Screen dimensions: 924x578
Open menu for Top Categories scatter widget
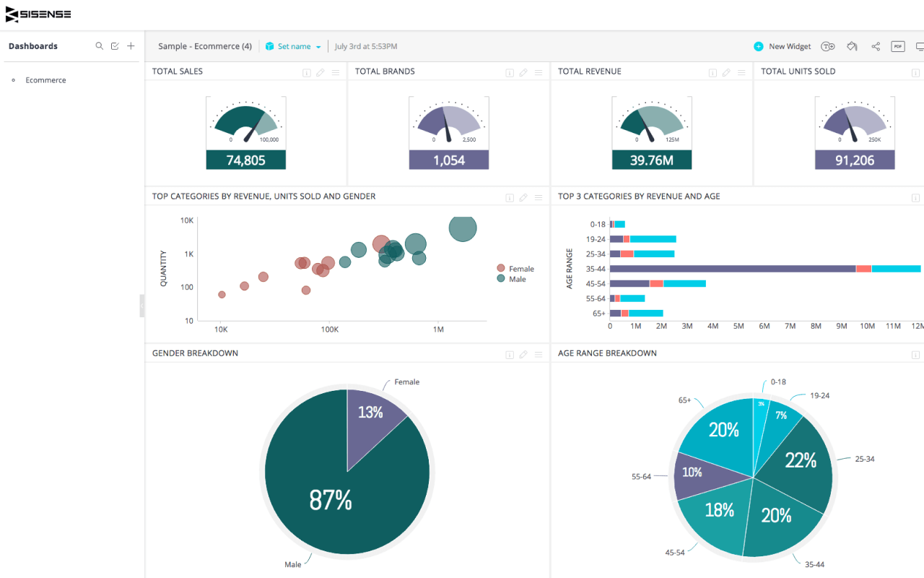(x=539, y=197)
